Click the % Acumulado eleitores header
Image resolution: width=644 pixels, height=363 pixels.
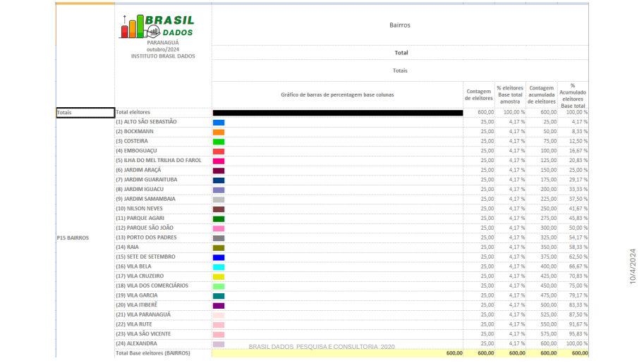573,96
